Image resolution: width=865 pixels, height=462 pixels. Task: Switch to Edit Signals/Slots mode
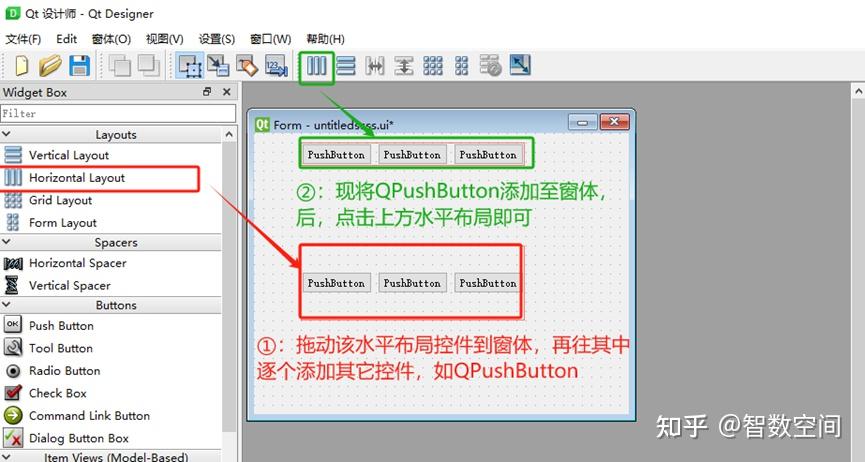coord(218,66)
